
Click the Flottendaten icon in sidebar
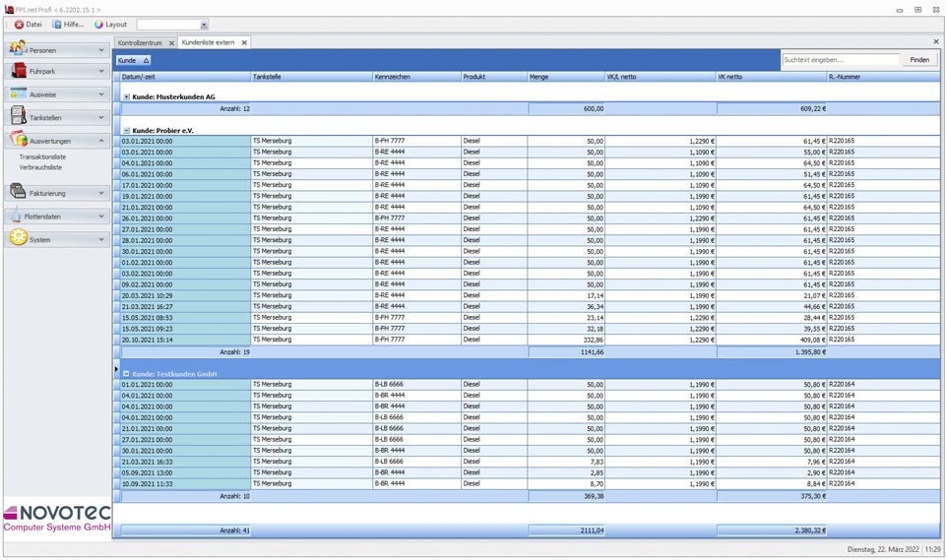[16, 216]
